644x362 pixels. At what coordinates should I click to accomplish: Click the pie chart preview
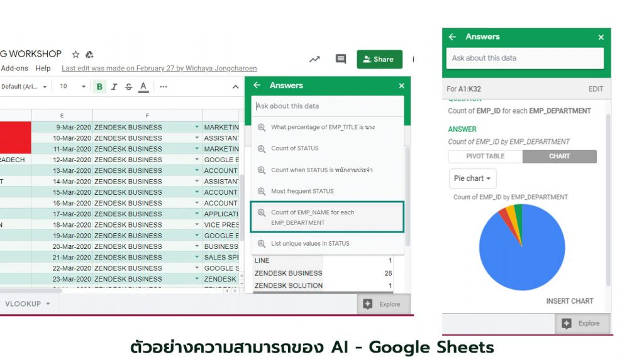(x=522, y=247)
